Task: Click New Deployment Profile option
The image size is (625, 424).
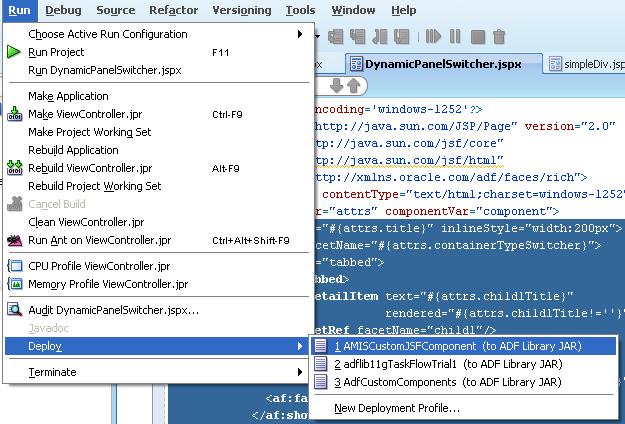Action: pyautogui.click(x=396, y=408)
